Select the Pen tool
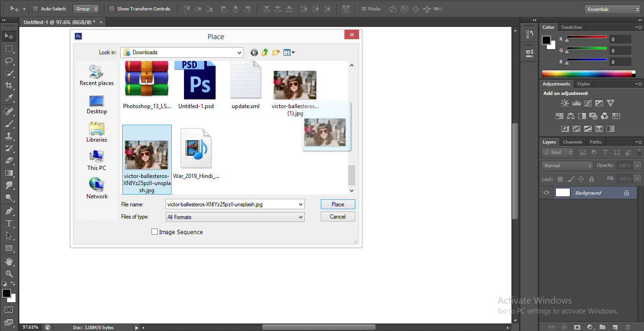 point(9,211)
